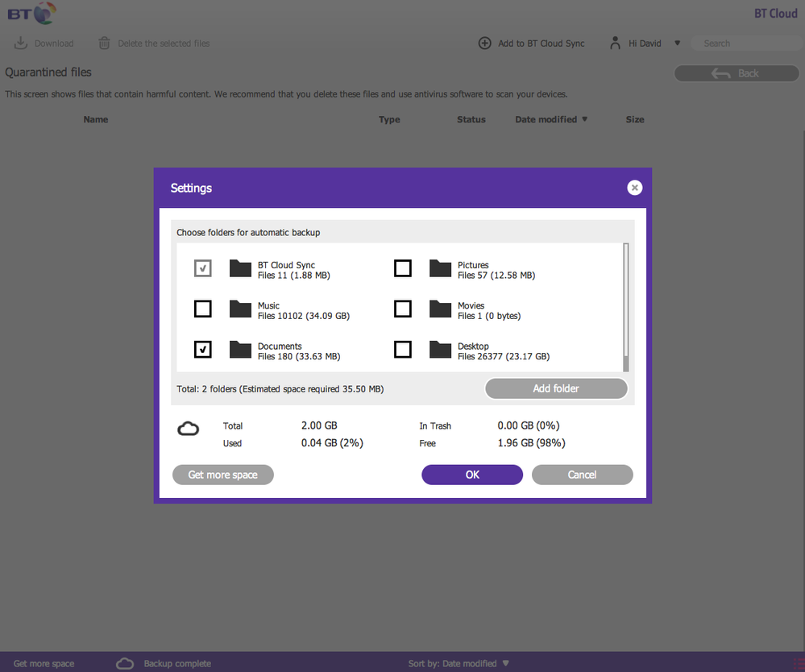This screenshot has height=672, width=805.
Task: Click the 'Files 57 (12.58 MB)' text
Action: coord(496,276)
